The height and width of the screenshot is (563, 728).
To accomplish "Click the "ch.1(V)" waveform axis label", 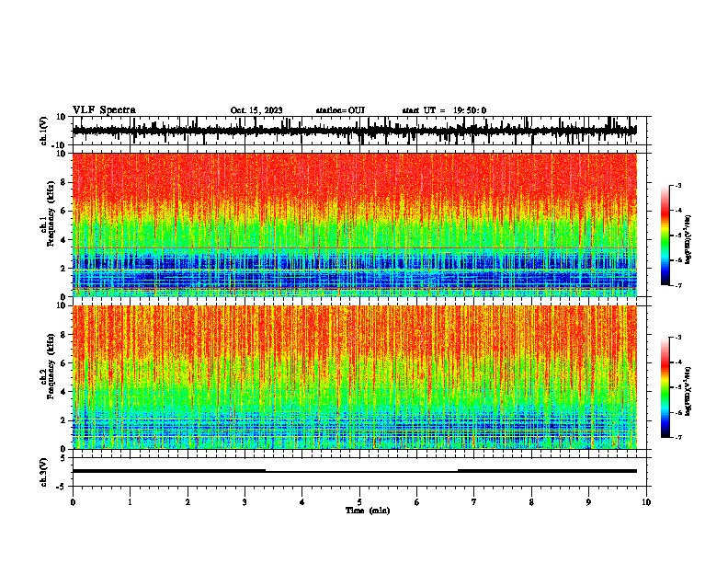I will (x=44, y=131).
